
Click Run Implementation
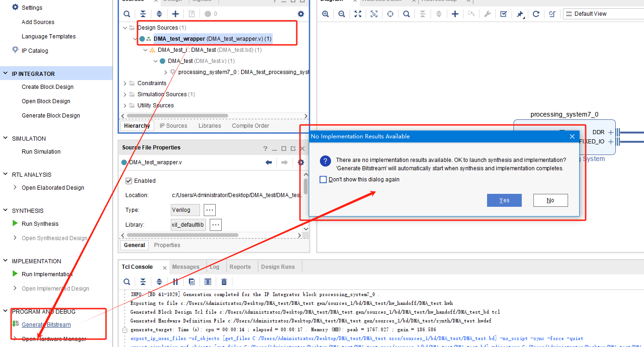(x=47, y=274)
